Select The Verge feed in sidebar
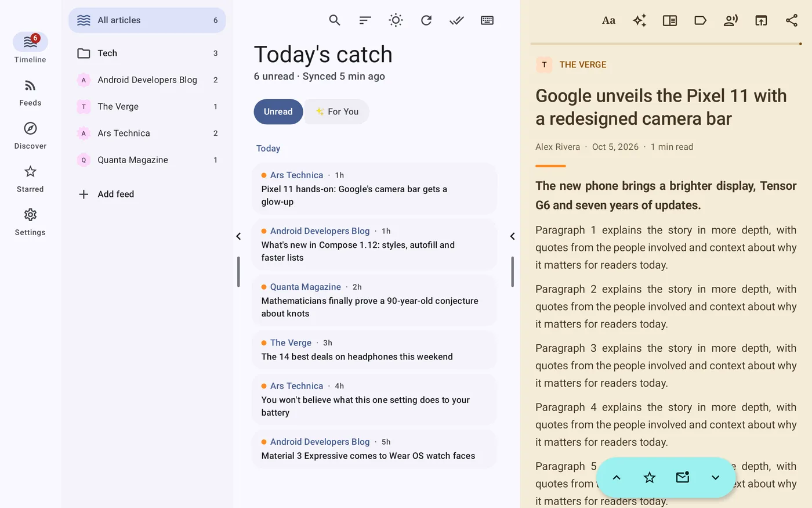 click(x=147, y=106)
